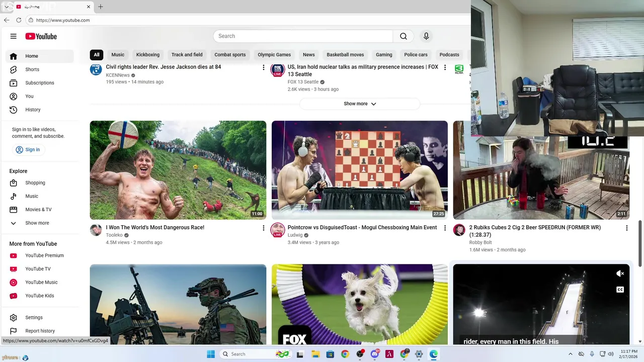Open Report history

pos(40,331)
